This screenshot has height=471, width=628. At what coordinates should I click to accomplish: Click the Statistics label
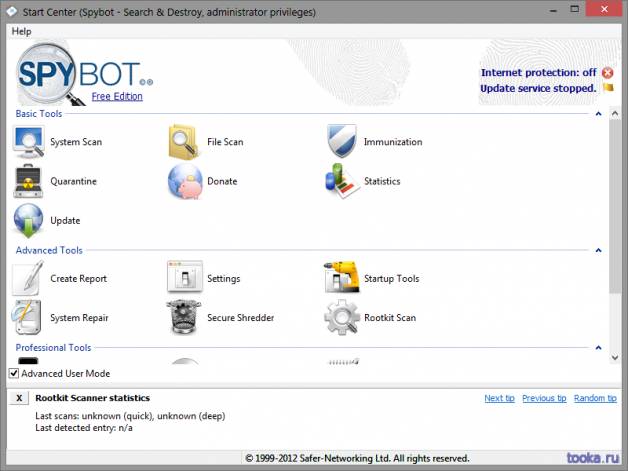coord(382,181)
